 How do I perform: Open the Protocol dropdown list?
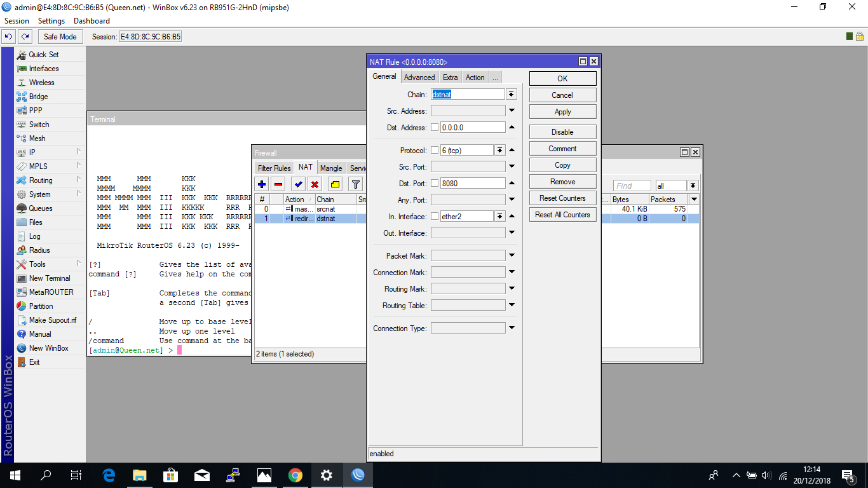pyautogui.click(x=500, y=151)
